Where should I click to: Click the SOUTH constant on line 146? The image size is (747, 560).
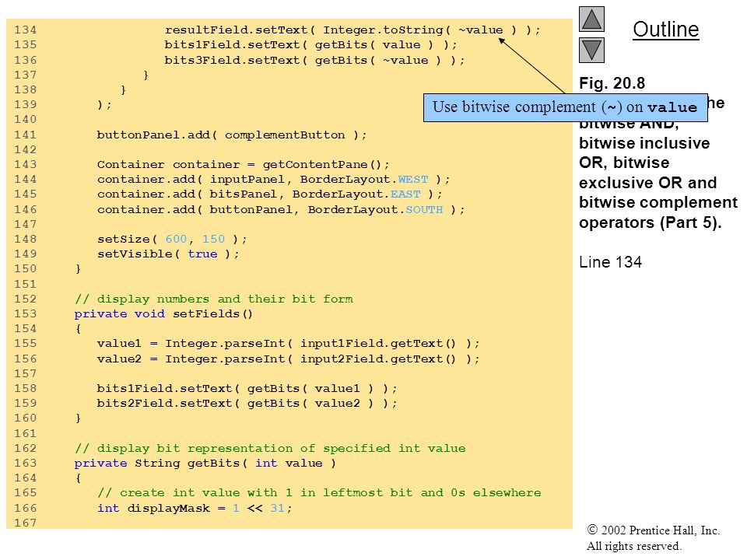(x=424, y=209)
